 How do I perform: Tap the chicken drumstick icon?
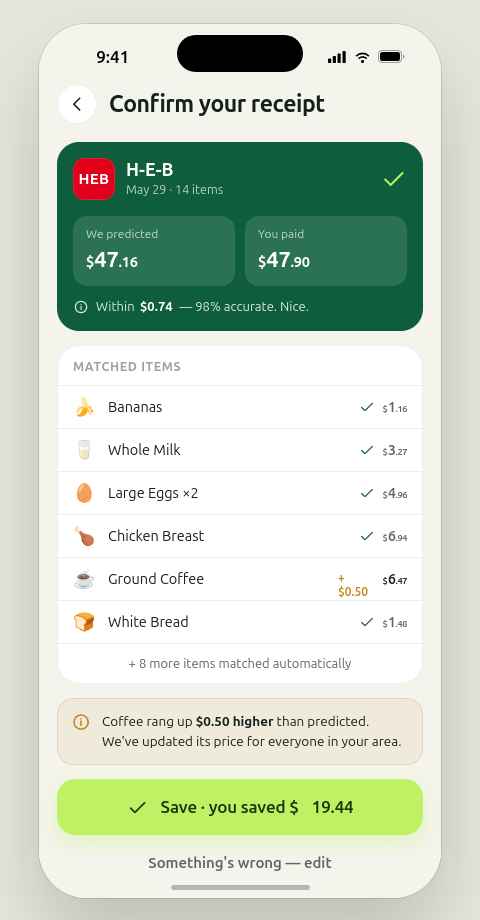pos(84,536)
